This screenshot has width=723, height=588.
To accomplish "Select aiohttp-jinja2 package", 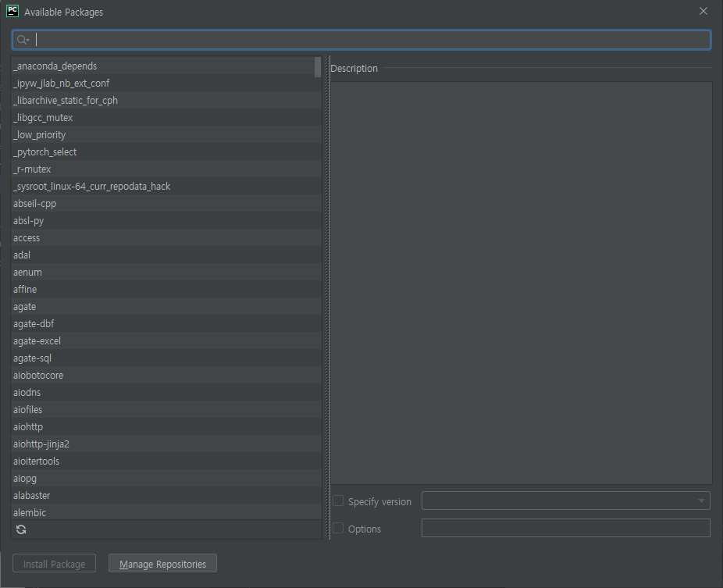I will pos(166,444).
